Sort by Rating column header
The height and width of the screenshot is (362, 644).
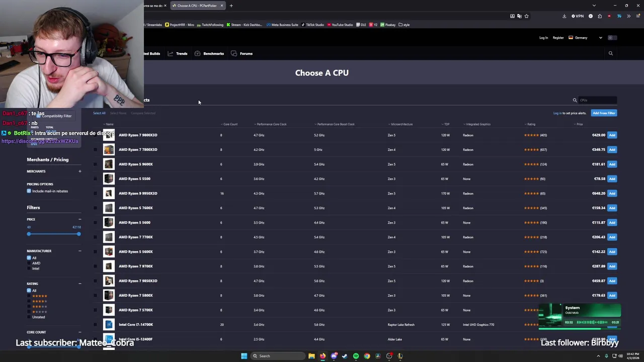530,124
